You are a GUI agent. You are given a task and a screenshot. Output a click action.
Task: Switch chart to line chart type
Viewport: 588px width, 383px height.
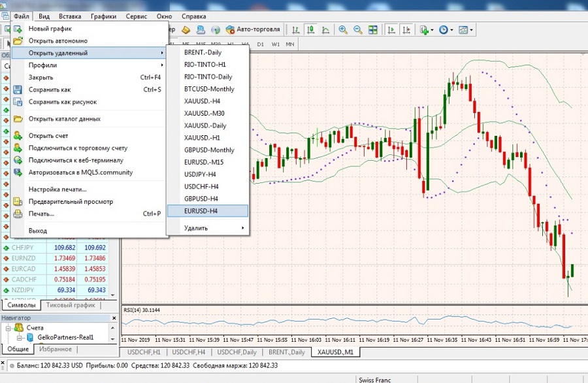pos(325,29)
